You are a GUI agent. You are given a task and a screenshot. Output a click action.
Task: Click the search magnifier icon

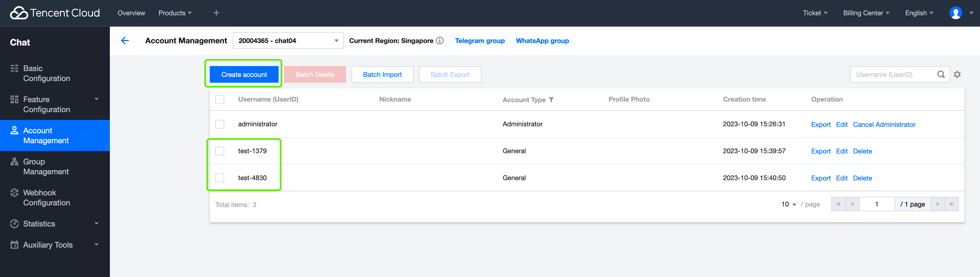coord(941,74)
